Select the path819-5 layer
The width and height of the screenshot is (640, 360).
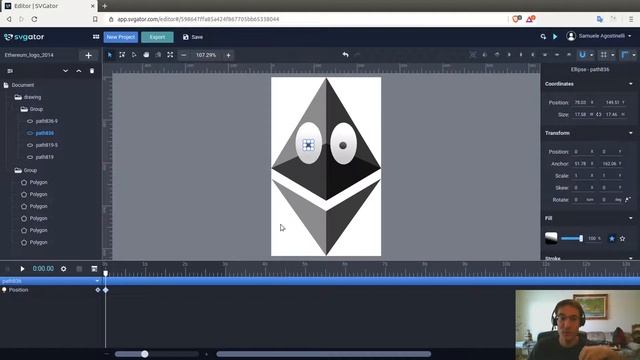coord(47,145)
